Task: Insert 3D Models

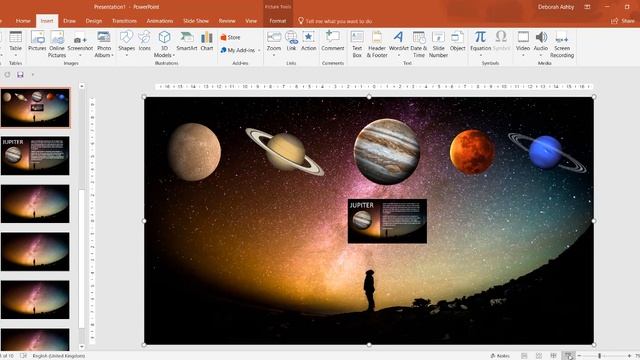Action: (x=164, y=44)
